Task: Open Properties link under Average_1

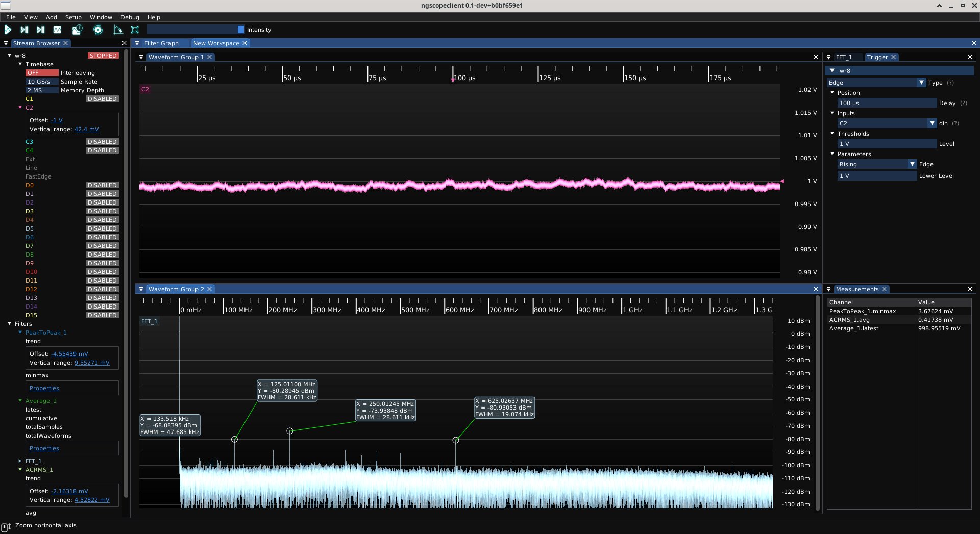Action: click(x=44, y=448)
